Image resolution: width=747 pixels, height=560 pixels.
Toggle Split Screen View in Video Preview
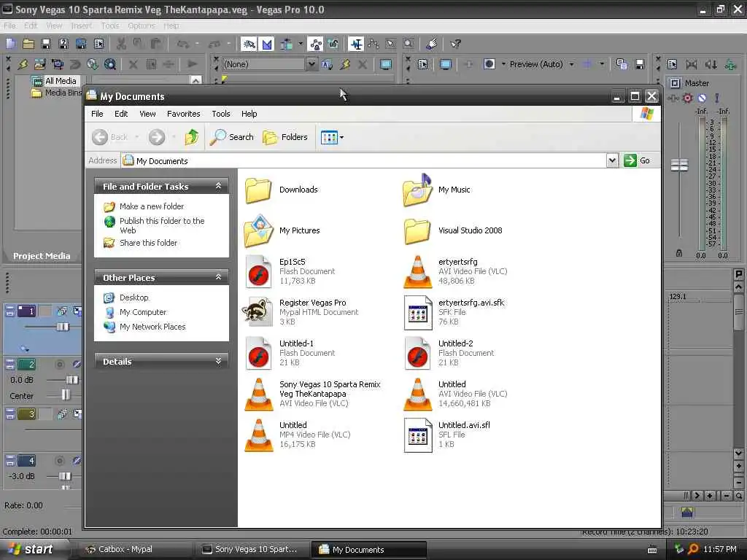489,64
